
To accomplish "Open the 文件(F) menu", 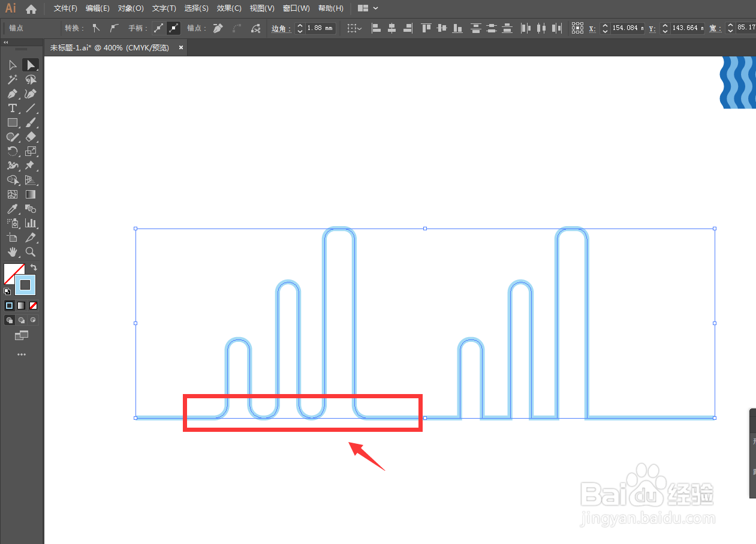I will click(x=65, y=8).
